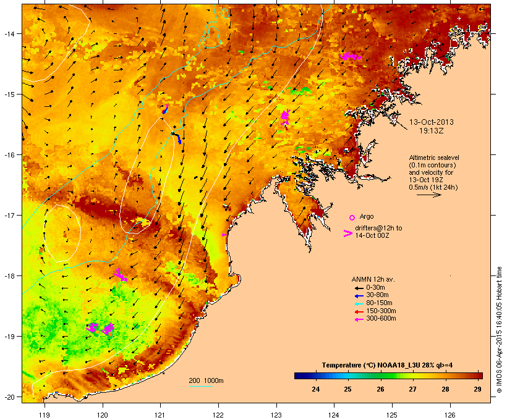
Task: Click longitude axis label 124
Action: coord(334,415)
